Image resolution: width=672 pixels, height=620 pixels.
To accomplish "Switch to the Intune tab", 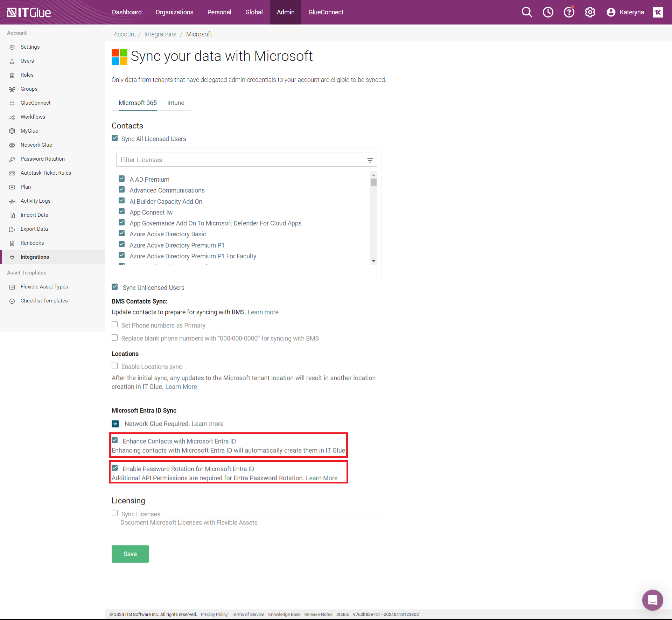I will (176, 103).
